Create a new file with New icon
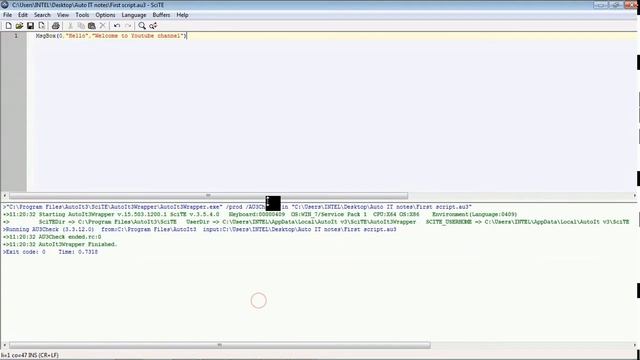640x360 pixels. [x=9, y=26]
